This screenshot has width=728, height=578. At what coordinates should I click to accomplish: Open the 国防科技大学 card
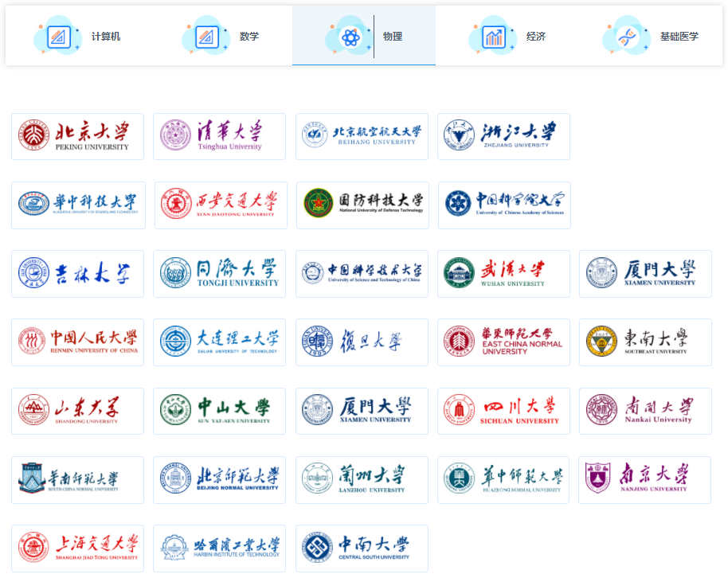362,205
